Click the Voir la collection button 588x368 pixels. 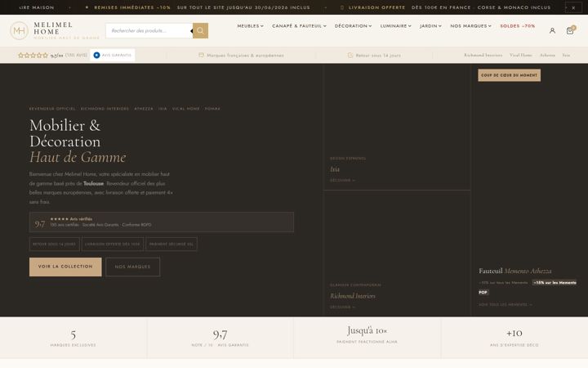pos(65,267)
